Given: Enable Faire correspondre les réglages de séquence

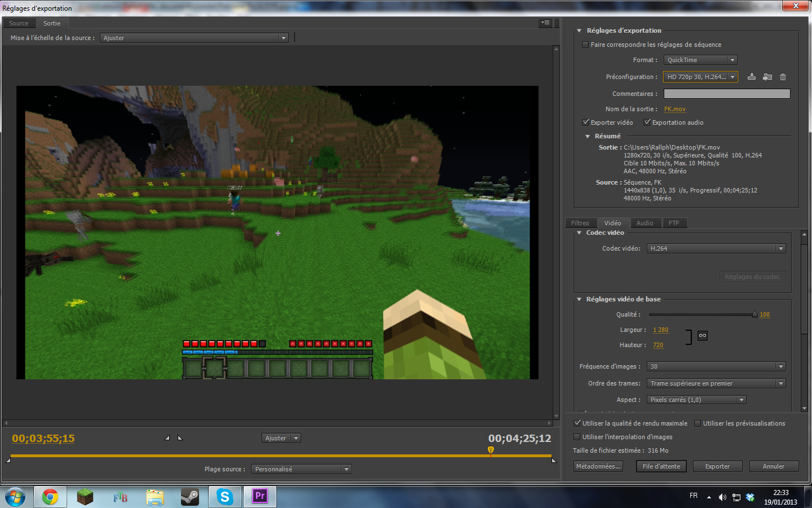Looking at the screenshot, I should pos(585,45).
